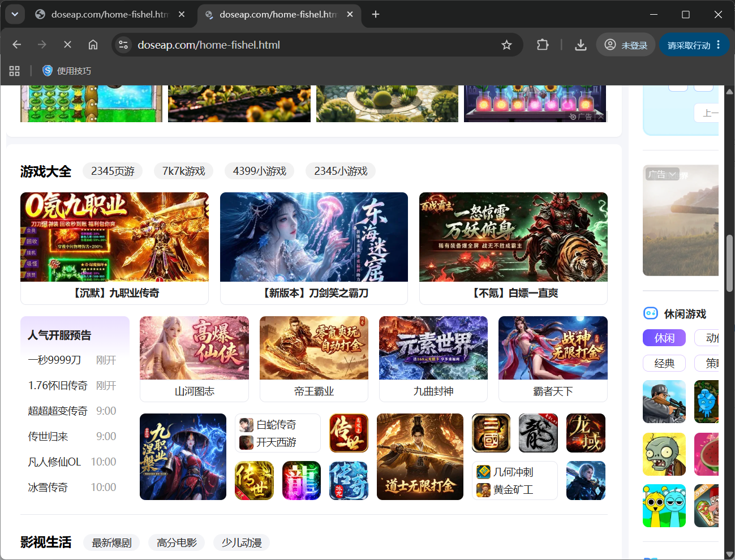The height and width of the screenshot is (560, 735).
Task: Stop loading the current page
Action: coord(67,45)
